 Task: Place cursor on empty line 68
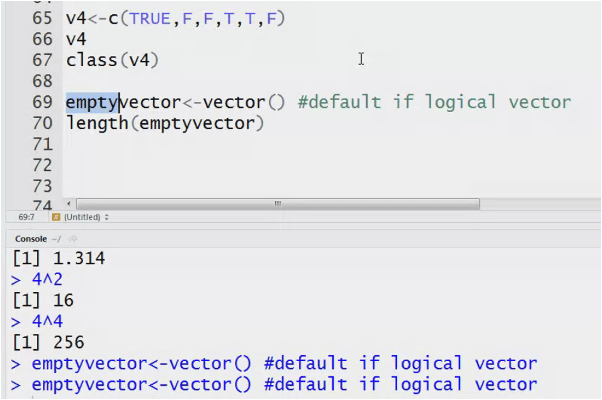[x=200, y=81]
